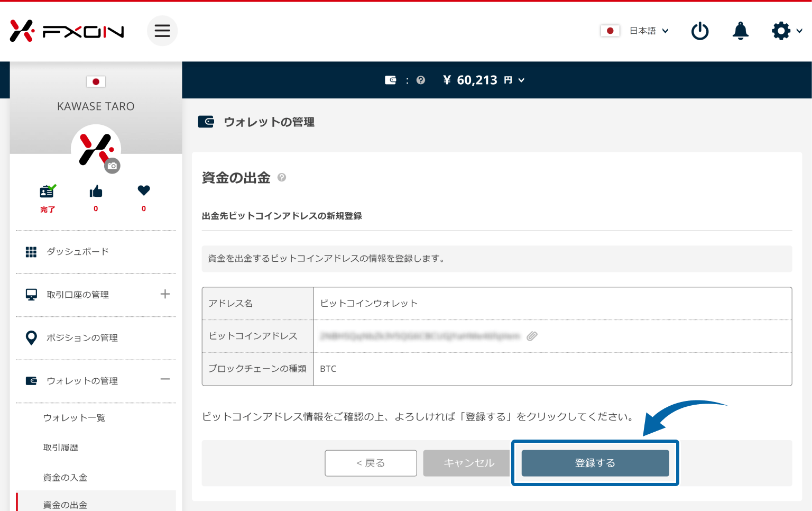Click the 出金先ビットコインアドレスの新規登録 heading
Screen dimensions: 812x511
click(282, 216)
